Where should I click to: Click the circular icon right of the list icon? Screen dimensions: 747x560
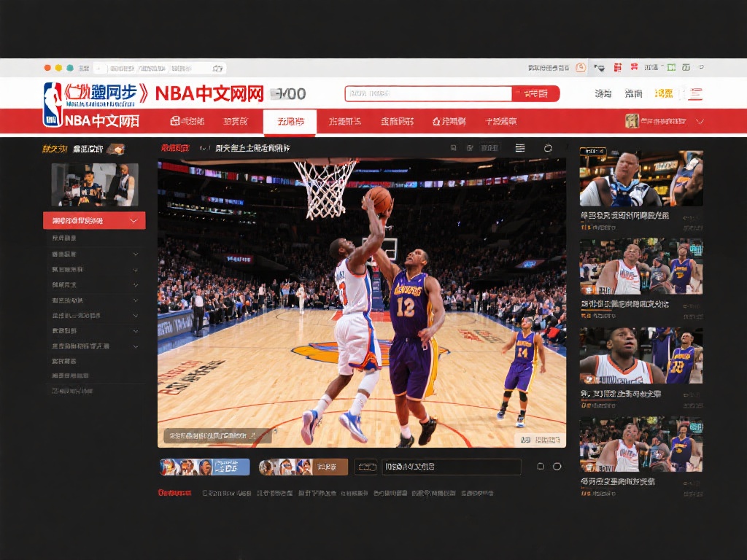pyautogui.click(x=549, y=148)
